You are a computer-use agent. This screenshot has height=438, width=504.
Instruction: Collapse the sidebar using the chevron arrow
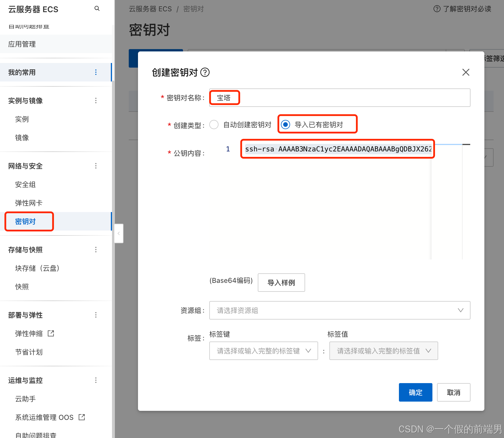119,233
